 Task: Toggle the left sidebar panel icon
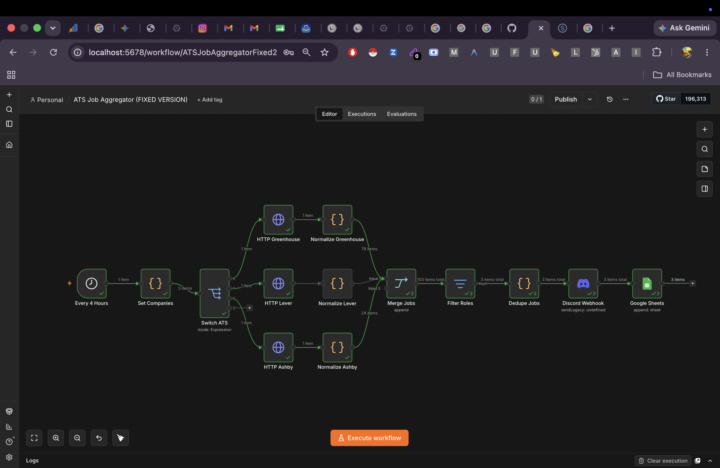pos(9,124)
